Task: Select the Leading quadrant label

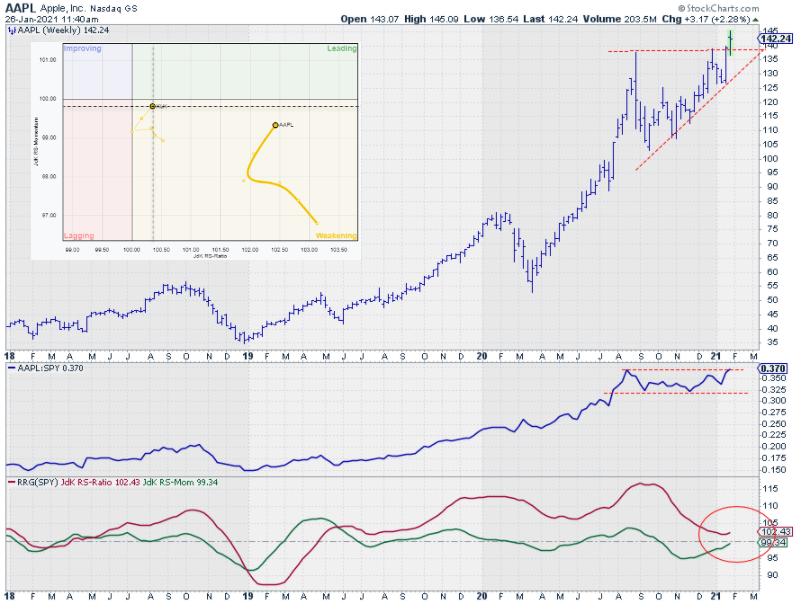Action: pyautogui.click(x=342, y=48)
